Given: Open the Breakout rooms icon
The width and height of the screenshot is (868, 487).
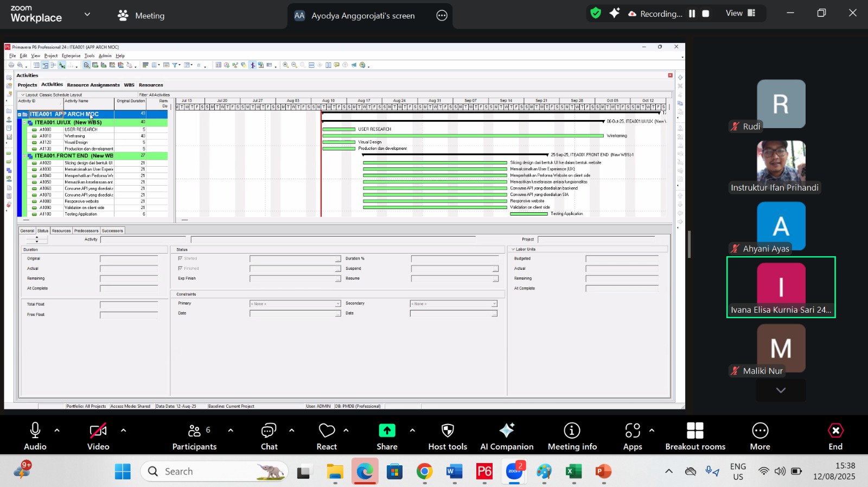Looking at the screenshot, I should 695,431.
